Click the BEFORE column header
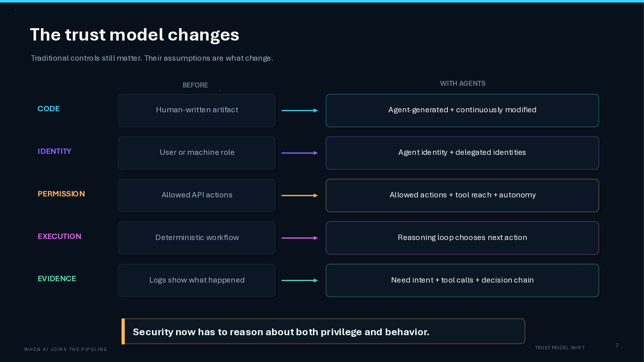The width and height of the screenshot is (644, 362). (195, 85)
